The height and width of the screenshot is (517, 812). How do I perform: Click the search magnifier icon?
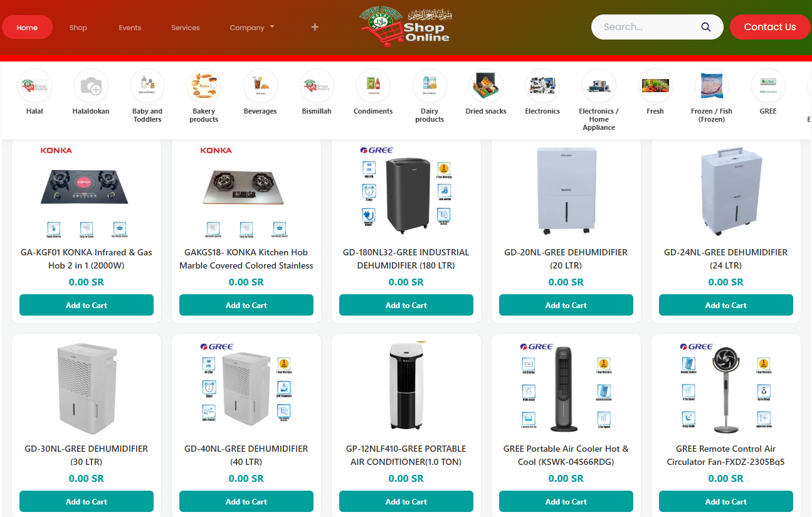point(705,27)
